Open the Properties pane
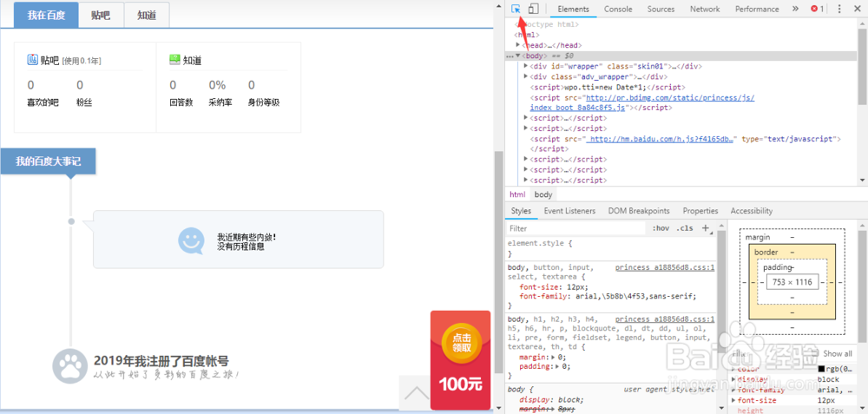Screen dimensions: 868x414 (x=700, y=211)
